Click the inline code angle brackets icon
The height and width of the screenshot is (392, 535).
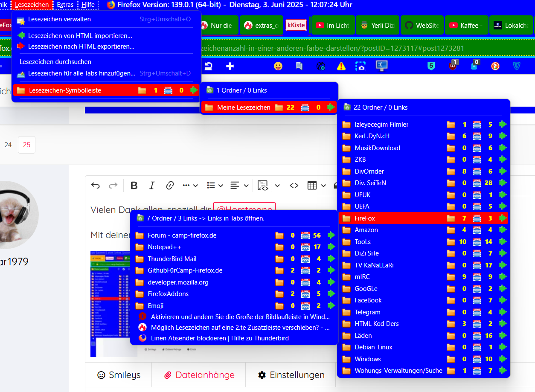(x=294, y=186)
